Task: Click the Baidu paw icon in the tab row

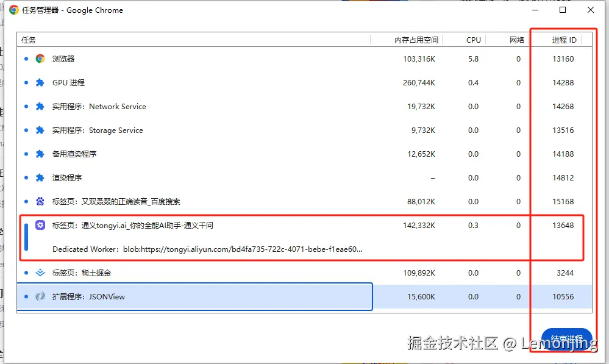Action: click(40, 201)
